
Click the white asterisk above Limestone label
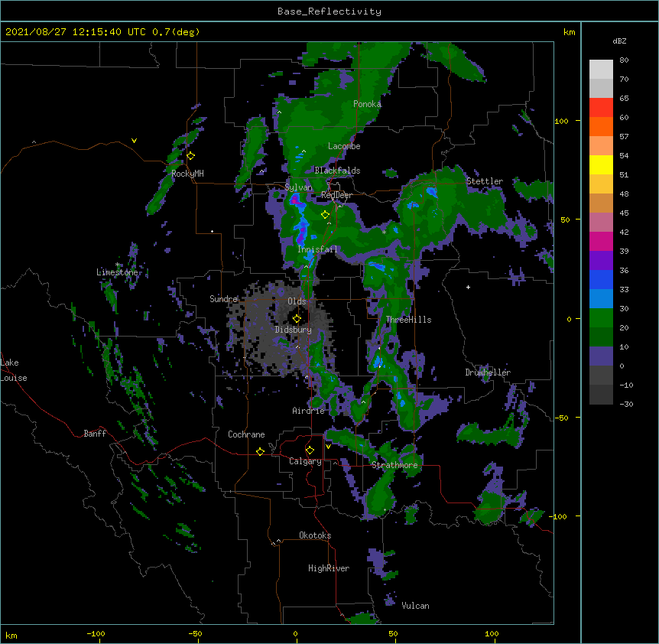[x=118, y=265]
